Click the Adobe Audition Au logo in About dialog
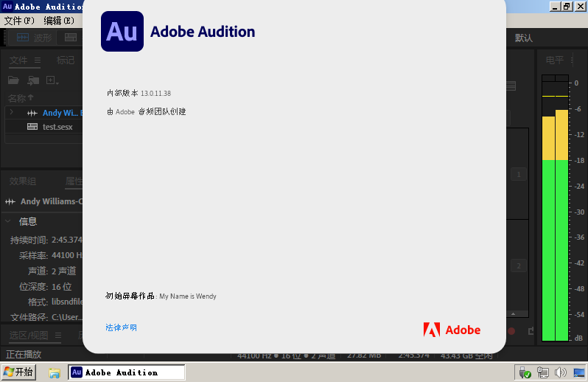588x382 pixels. pyautogui.click(x=122, y=31)
